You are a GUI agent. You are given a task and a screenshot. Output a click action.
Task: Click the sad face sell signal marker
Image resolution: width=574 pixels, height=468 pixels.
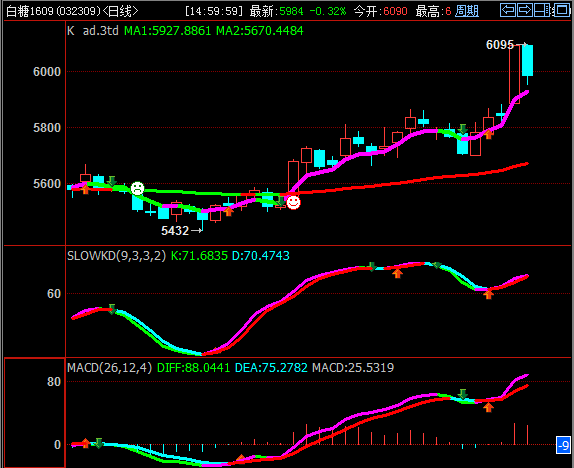(138, 189)
